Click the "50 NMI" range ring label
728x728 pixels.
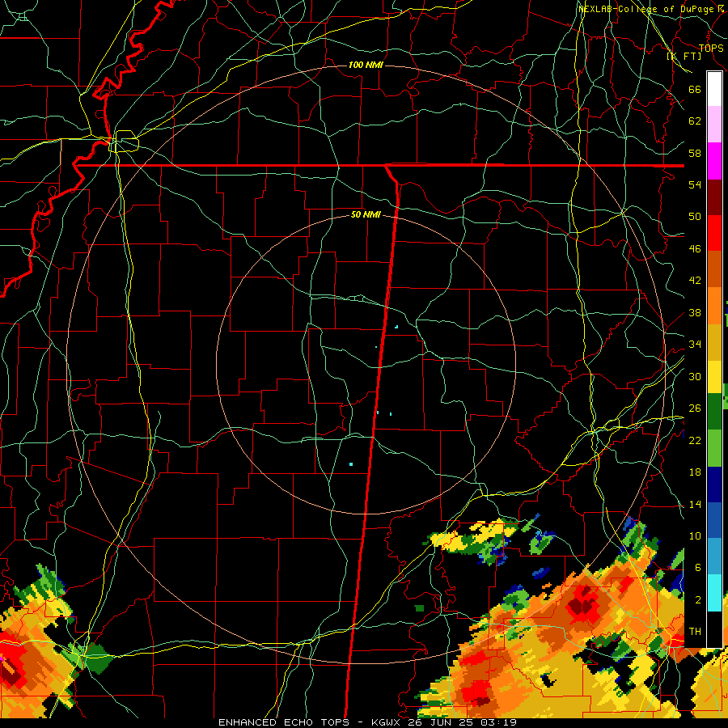click(366, 214)
